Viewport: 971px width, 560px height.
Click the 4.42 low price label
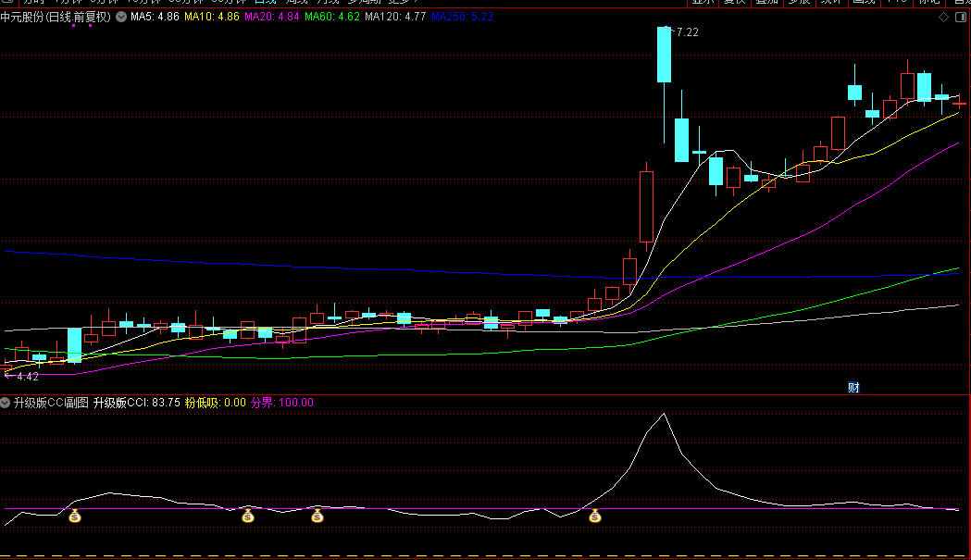point(27,377)
